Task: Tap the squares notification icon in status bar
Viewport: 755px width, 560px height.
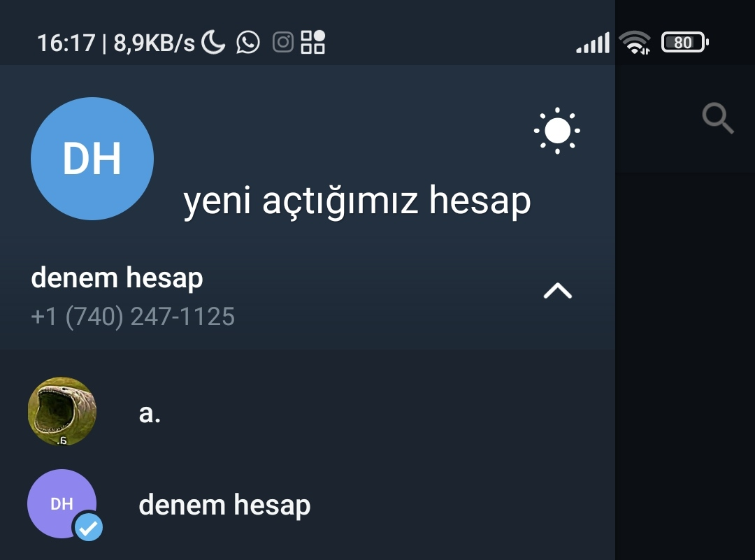Action: tap(313, 42)
